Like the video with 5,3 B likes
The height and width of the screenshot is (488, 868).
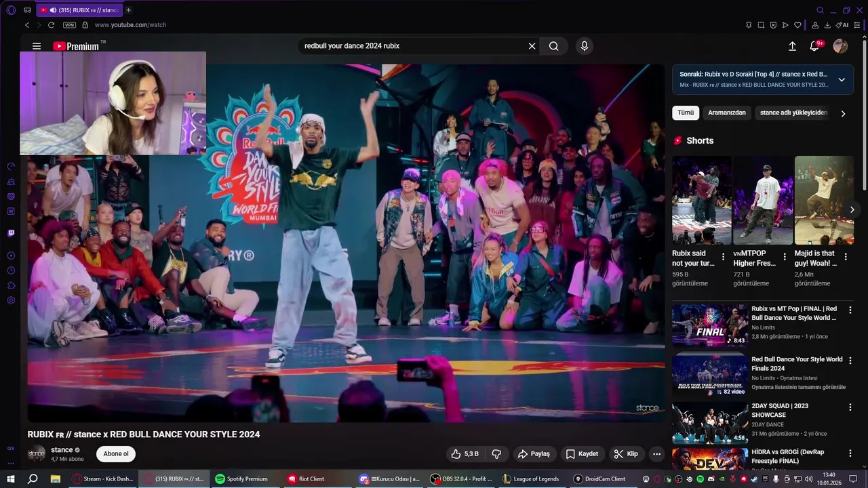(x=466, y=454)
